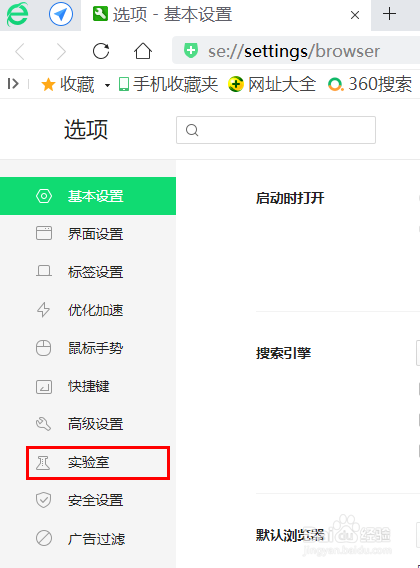This screenshot has height=568, width=420.
Task: Open the 收藏 dropdown arrow
Action: point(107,85)
